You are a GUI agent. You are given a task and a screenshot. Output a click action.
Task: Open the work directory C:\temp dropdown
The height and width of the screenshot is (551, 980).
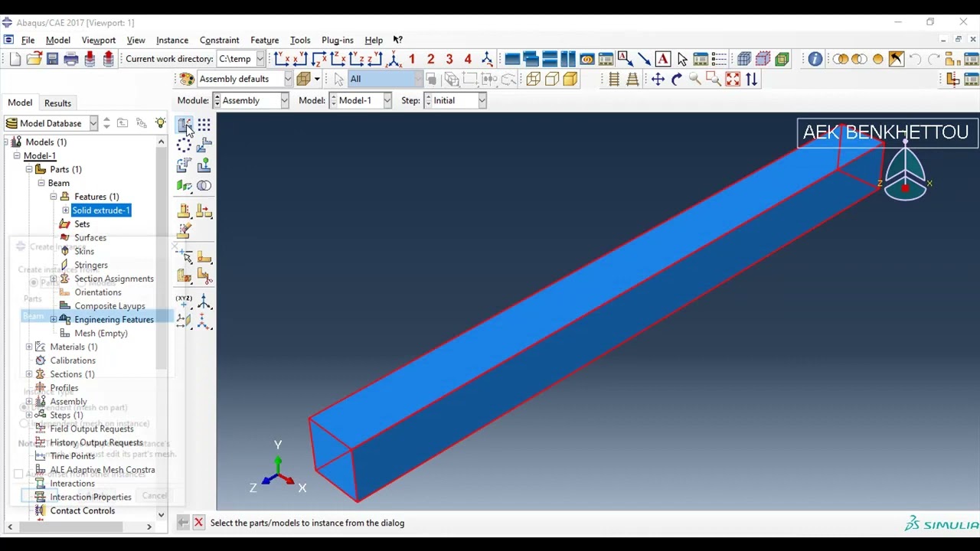click(x=240, y=59)
